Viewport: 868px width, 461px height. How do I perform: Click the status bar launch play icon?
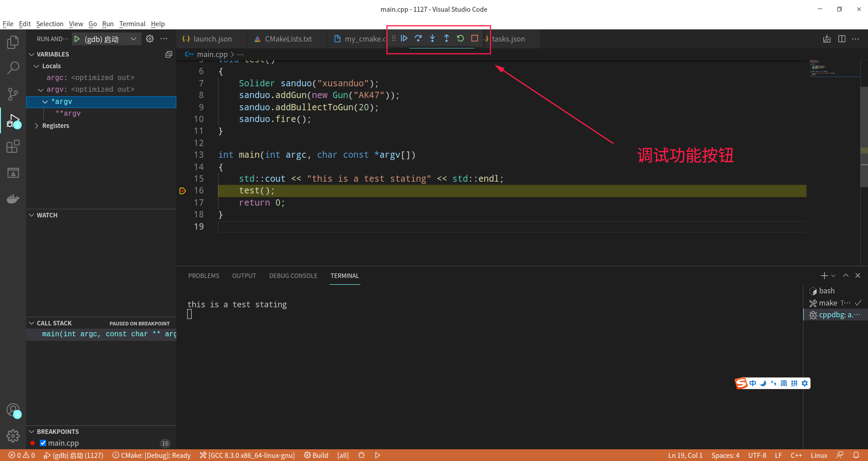[377, 455]
